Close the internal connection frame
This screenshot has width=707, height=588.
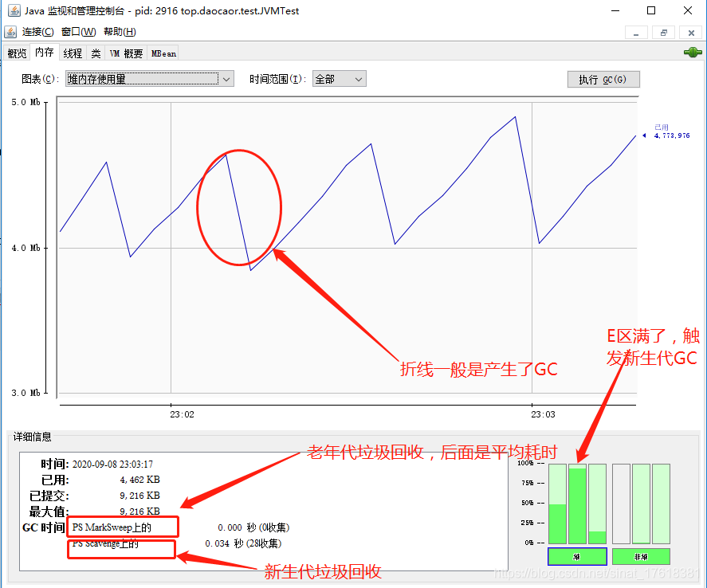[691, 33]
